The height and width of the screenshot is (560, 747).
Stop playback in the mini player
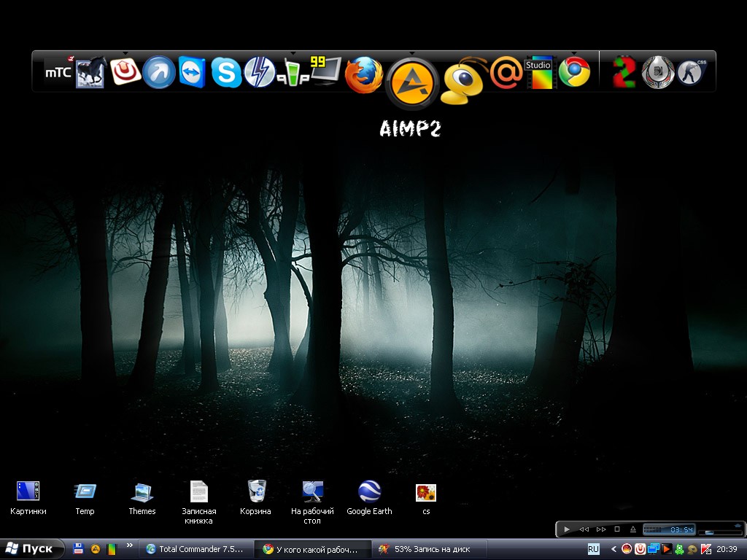617,529
